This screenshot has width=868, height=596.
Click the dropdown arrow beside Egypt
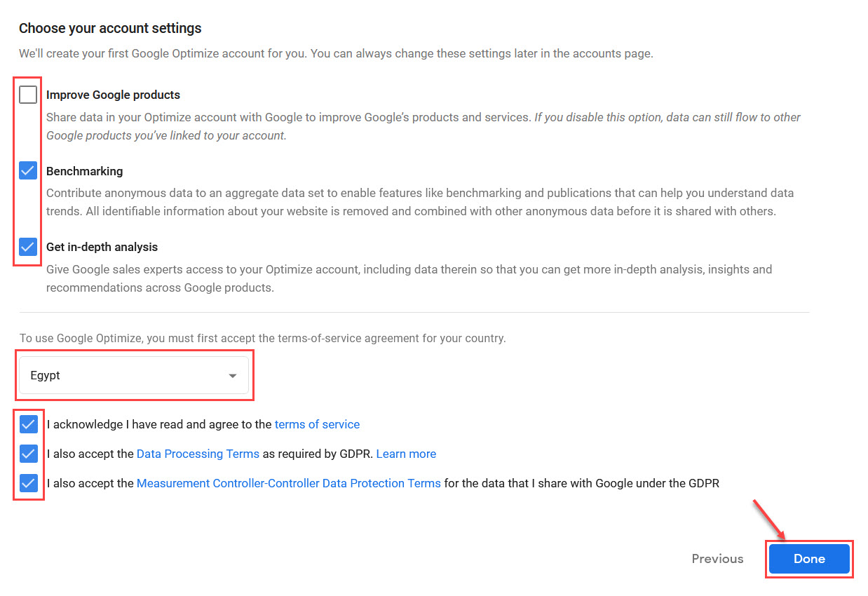pyautogui.click(x=233, y=376)
